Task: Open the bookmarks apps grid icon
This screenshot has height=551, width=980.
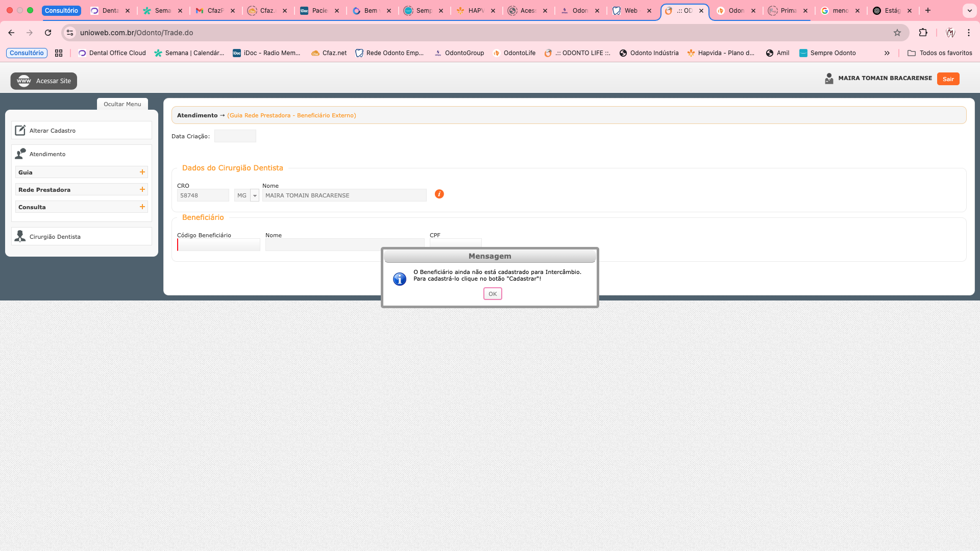Action: pyautogui.click(x=59, y=53)
